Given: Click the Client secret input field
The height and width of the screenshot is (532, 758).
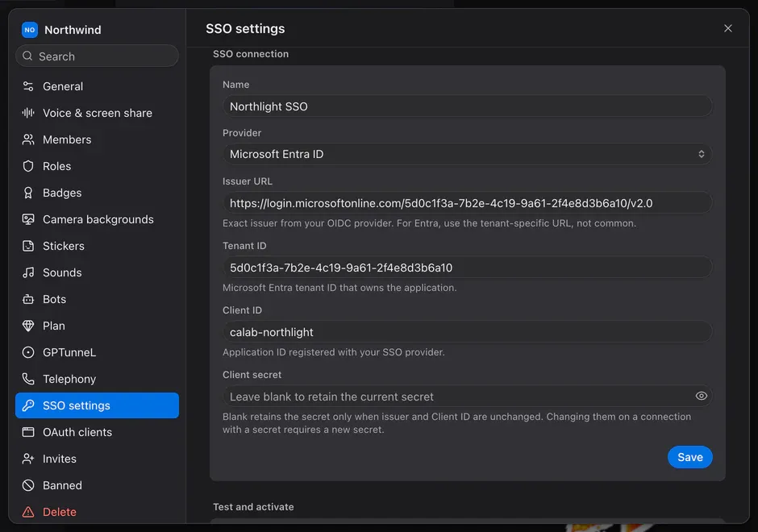Looking at the screenshot, I should (x=467, y=397).
